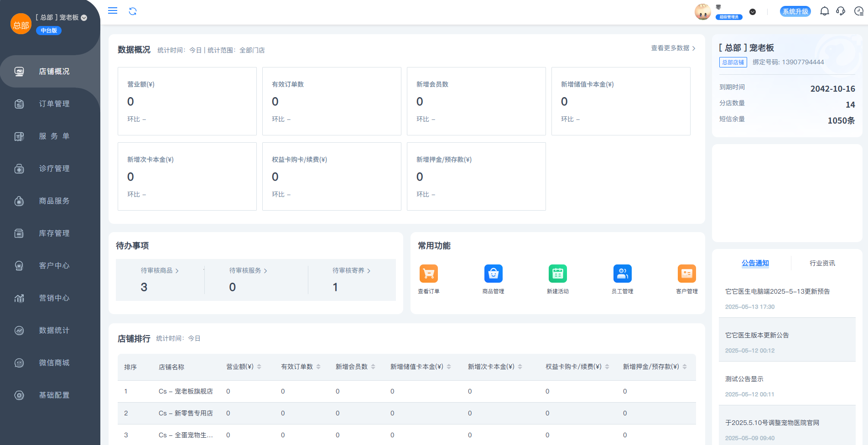Open the 待审核商品 pending items
The width and height of the screenshot is (868, 445).
point(160,271)
